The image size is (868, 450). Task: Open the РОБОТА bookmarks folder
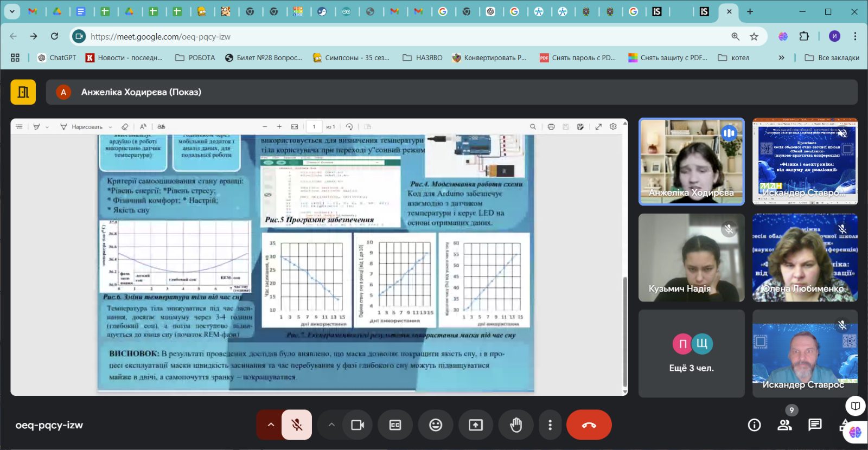click(195, 57)
